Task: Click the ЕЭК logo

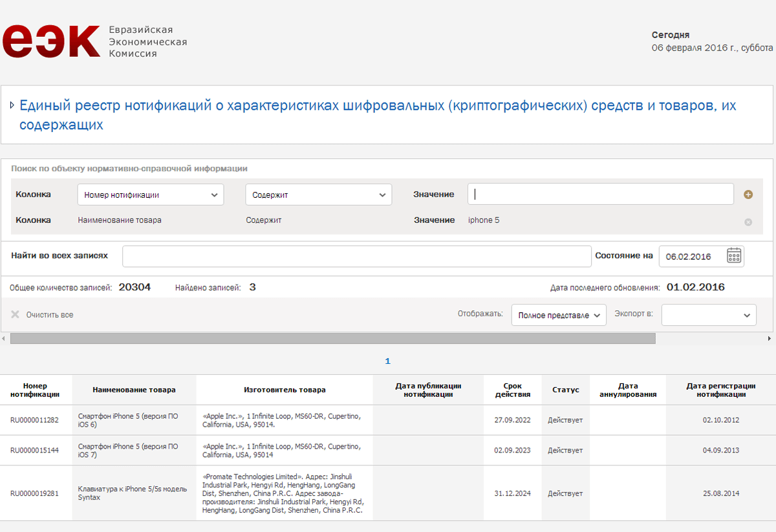Action: tap(52, 41)
